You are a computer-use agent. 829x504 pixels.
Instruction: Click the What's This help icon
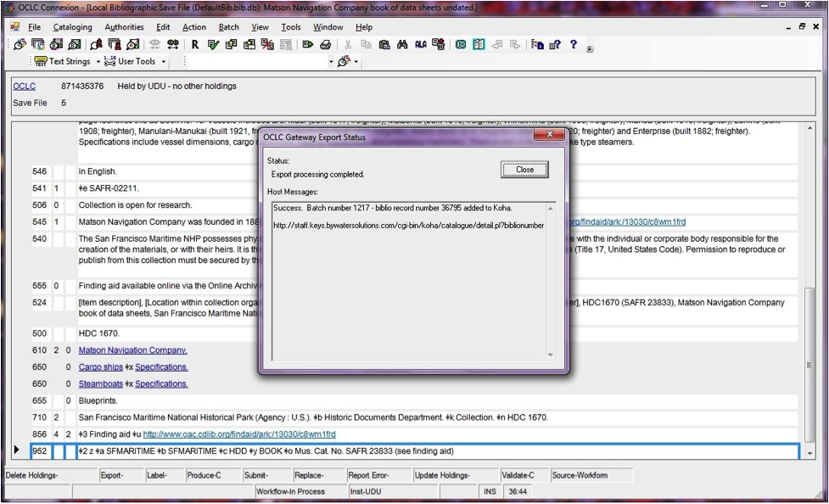555,44
